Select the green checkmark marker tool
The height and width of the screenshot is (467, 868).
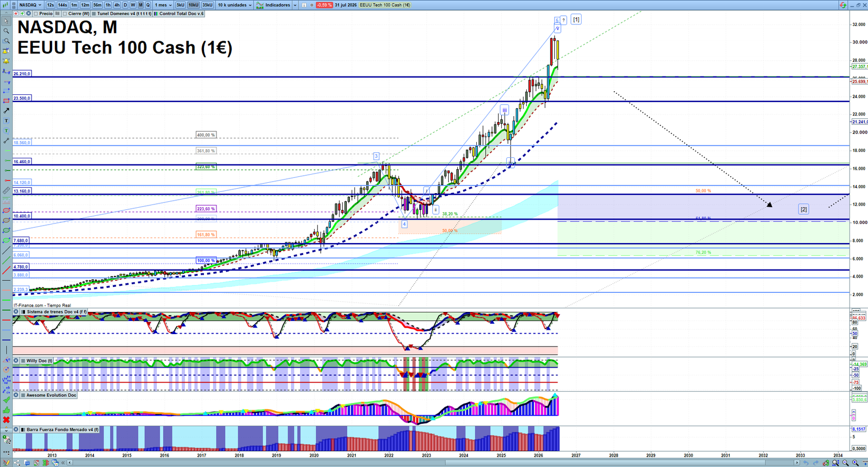coord(7,399)
